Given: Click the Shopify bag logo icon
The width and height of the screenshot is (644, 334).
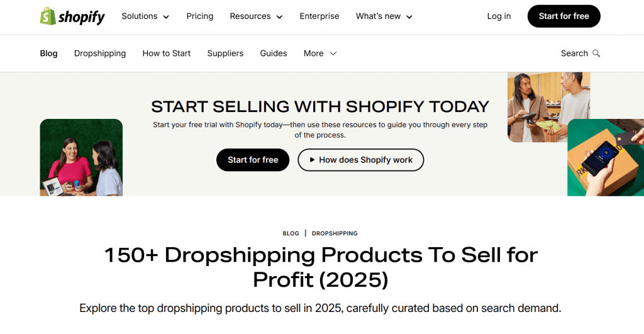Looking at the screenshot, I should click(48, 16).
